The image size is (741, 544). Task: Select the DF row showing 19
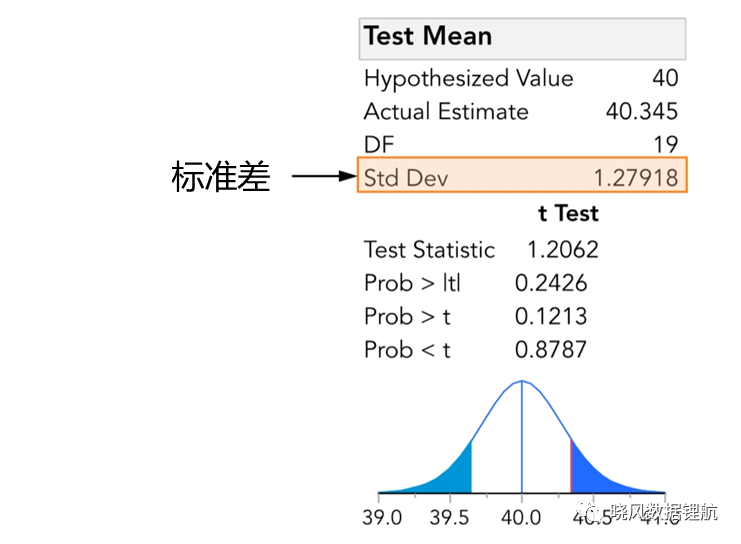pos(521,144)
